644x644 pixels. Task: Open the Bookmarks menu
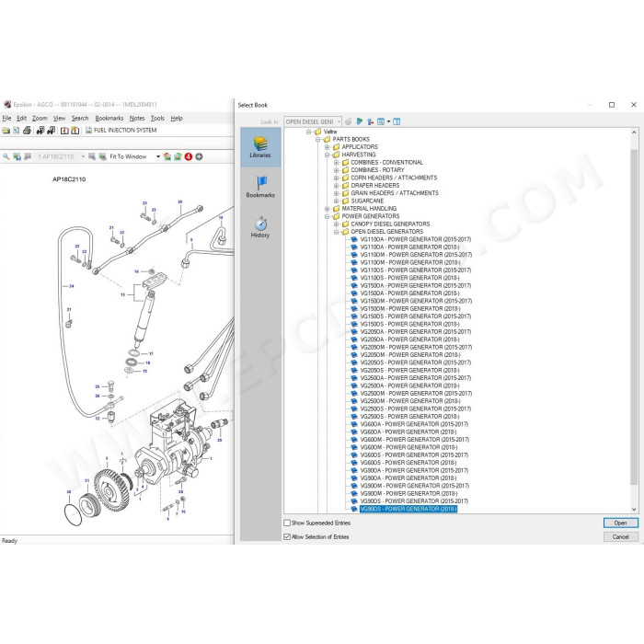[x=109, y=119]
